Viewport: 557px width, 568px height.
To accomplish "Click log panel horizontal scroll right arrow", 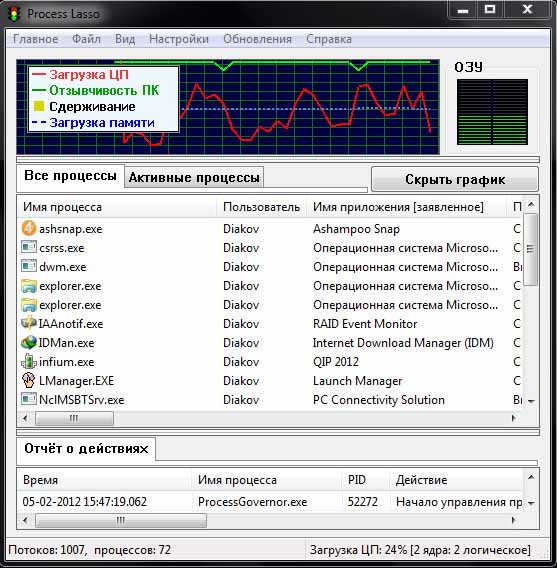I will click(x=514, y=521).
